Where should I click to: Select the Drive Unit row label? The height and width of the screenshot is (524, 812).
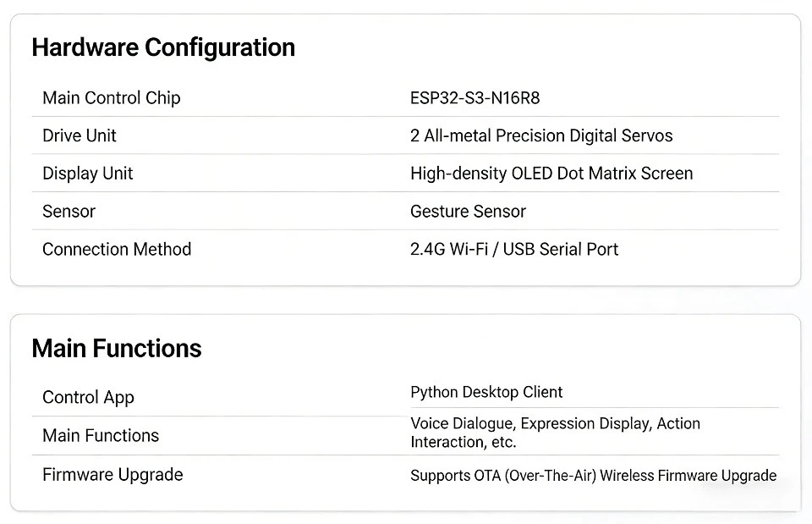tap(80, 135)
